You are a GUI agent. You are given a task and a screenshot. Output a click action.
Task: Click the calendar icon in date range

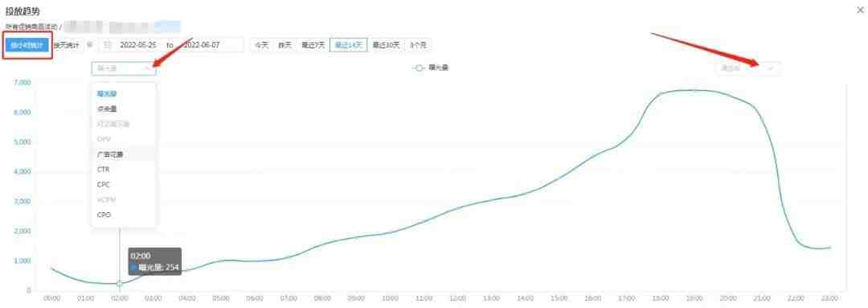(x=108, y=45)
